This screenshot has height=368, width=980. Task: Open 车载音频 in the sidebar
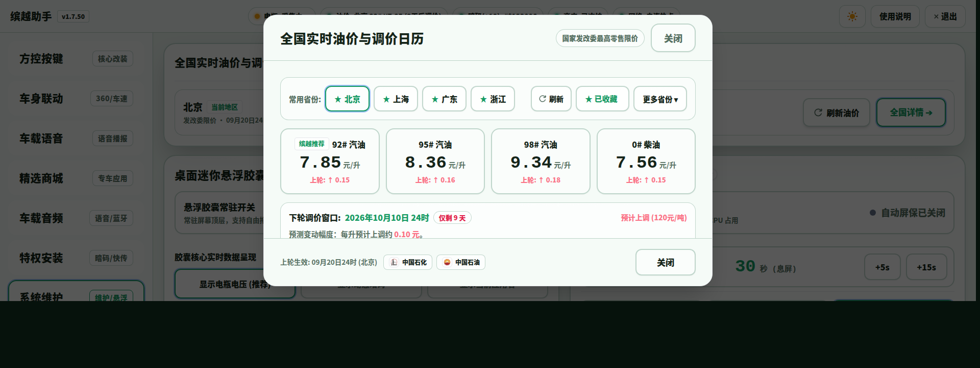click(x=76, y=218)
